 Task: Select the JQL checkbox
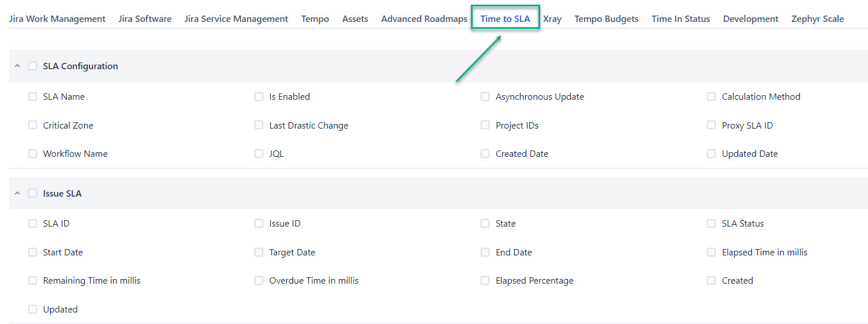click(x=259, y=154)
